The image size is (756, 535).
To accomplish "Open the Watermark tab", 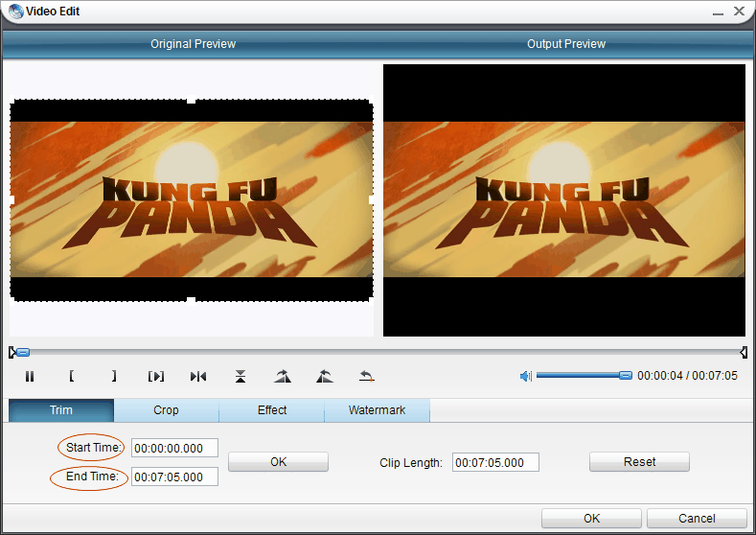I will tap(377, 410).
